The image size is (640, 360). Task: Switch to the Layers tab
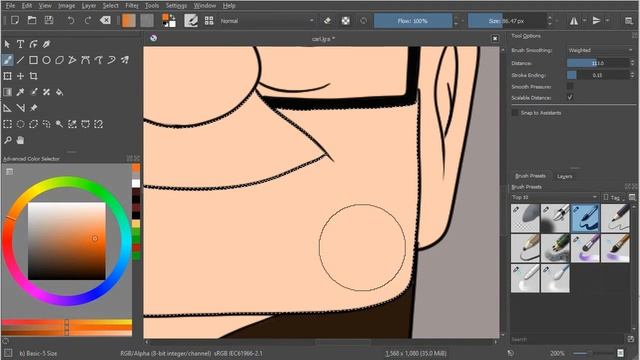point(564,176)
